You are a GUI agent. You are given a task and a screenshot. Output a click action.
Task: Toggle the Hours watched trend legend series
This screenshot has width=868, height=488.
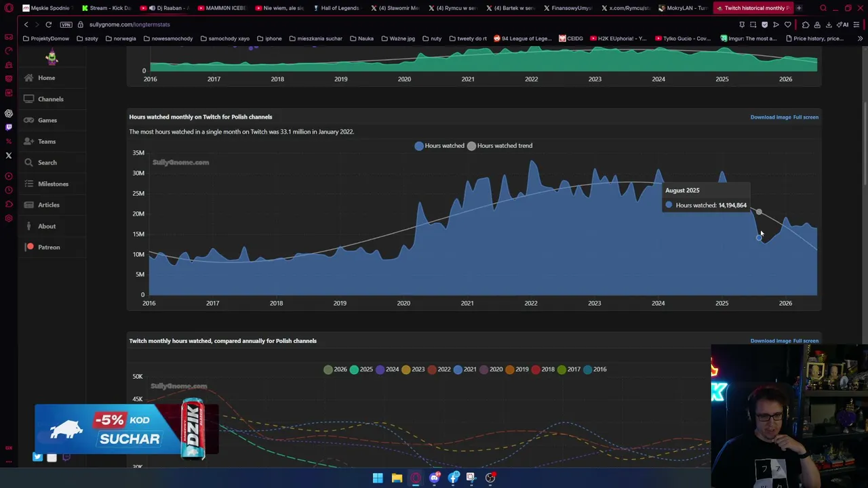tap(500, 146)
